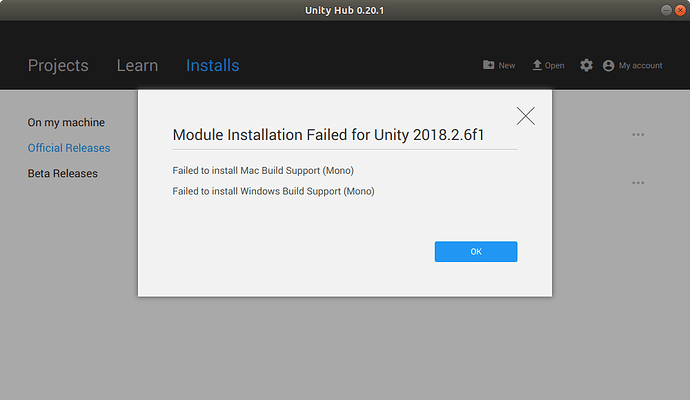690x400 pixels.
Task: Click the New text label
Action: (x=507, y=66)
